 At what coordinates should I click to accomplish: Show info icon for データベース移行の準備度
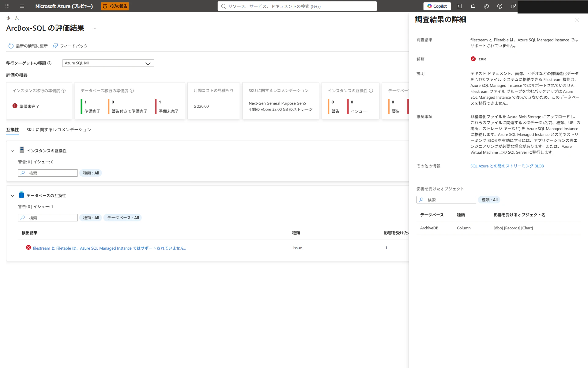click(x=132, y=91)
